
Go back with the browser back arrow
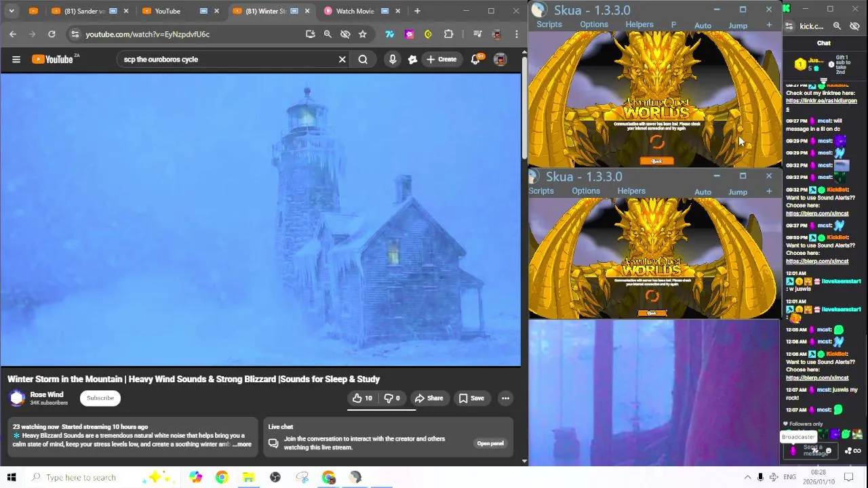click(13, 34)
